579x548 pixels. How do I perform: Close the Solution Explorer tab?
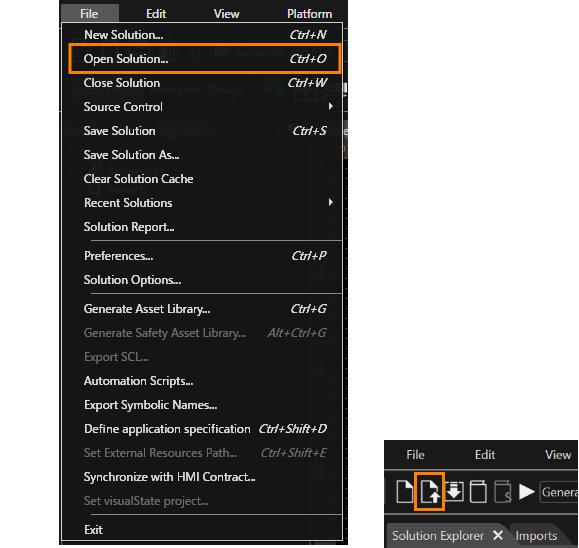pyautogui.click(x=498, y=535)
